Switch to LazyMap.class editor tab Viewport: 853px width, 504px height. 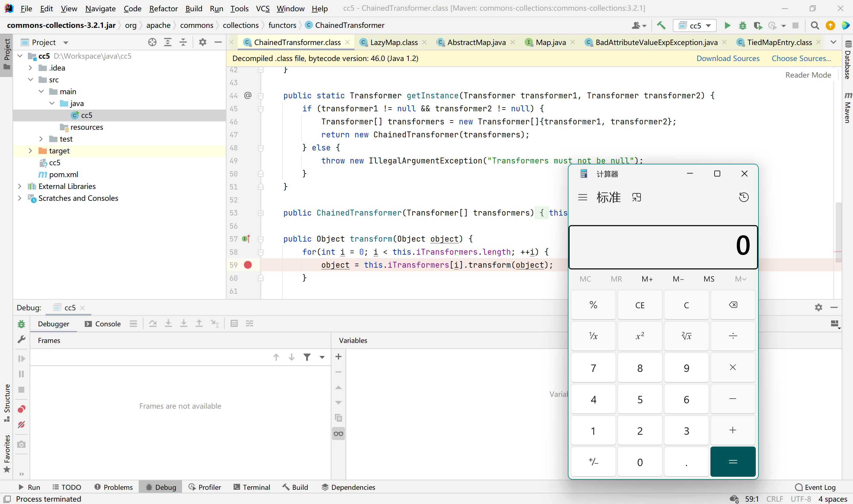(x=394, y=42)
